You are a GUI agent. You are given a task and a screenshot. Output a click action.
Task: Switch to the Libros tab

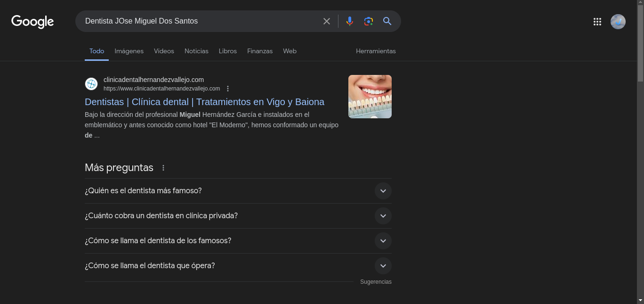tap(228, 51)
